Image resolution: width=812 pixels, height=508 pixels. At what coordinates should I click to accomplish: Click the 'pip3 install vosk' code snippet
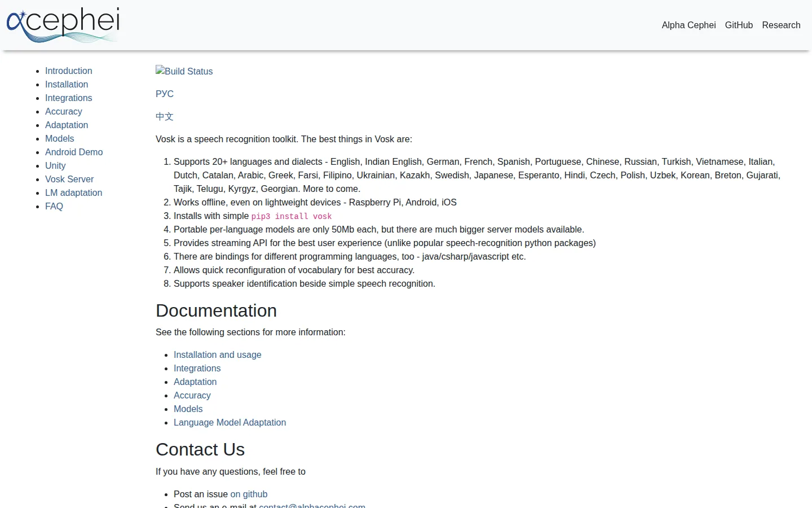coord(292,216)
